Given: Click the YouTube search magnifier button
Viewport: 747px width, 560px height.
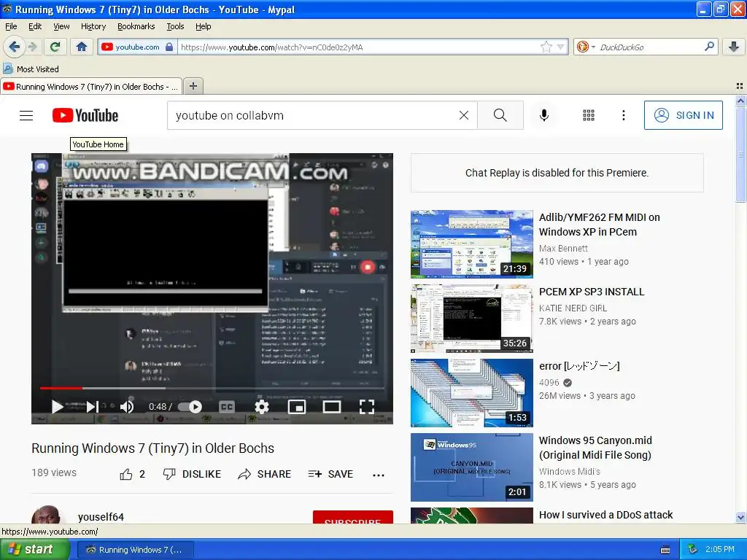Looking at the screenshot, I should pyautogui.click(x=500, y=115).
